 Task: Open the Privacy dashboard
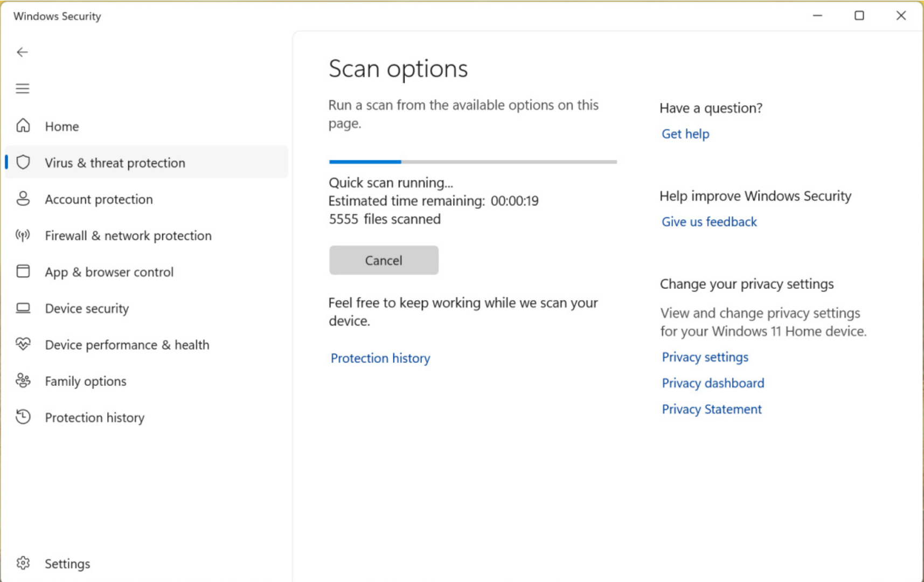712,383
